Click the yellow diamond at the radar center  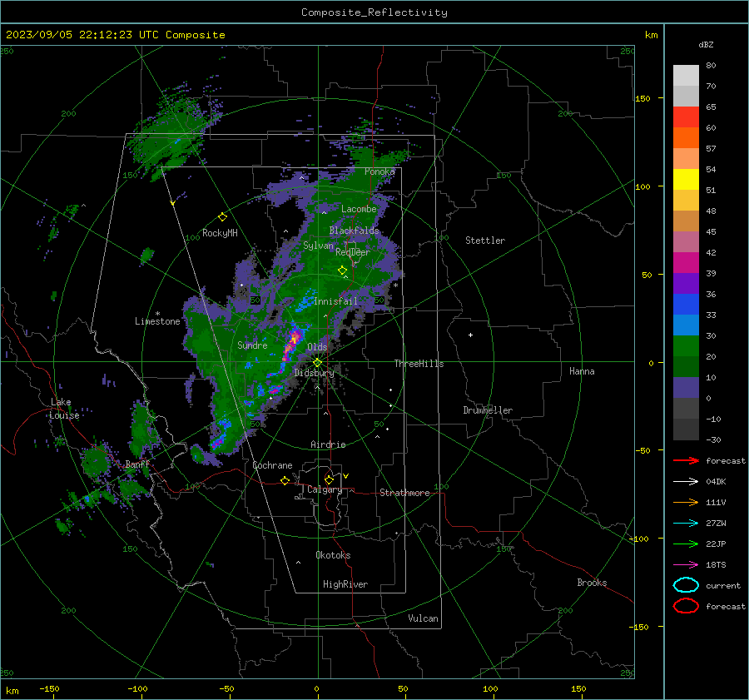coord(317,363)
